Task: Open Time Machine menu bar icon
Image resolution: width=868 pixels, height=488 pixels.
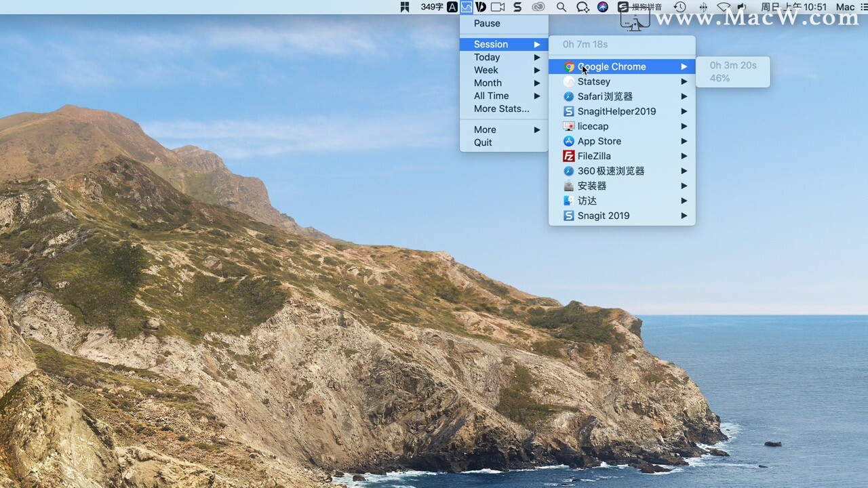Action: pos(679,7)
